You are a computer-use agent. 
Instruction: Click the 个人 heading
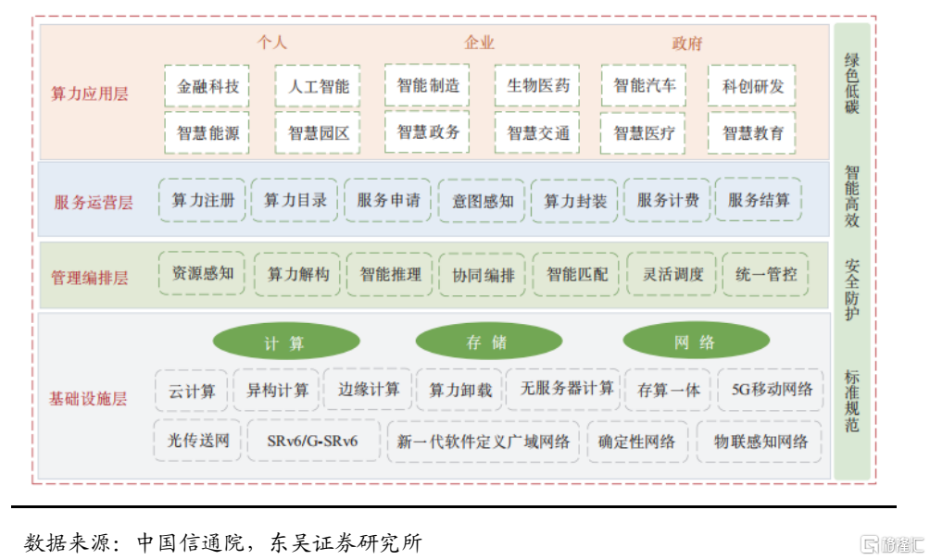pyautogui.click(x=271, y=42)
